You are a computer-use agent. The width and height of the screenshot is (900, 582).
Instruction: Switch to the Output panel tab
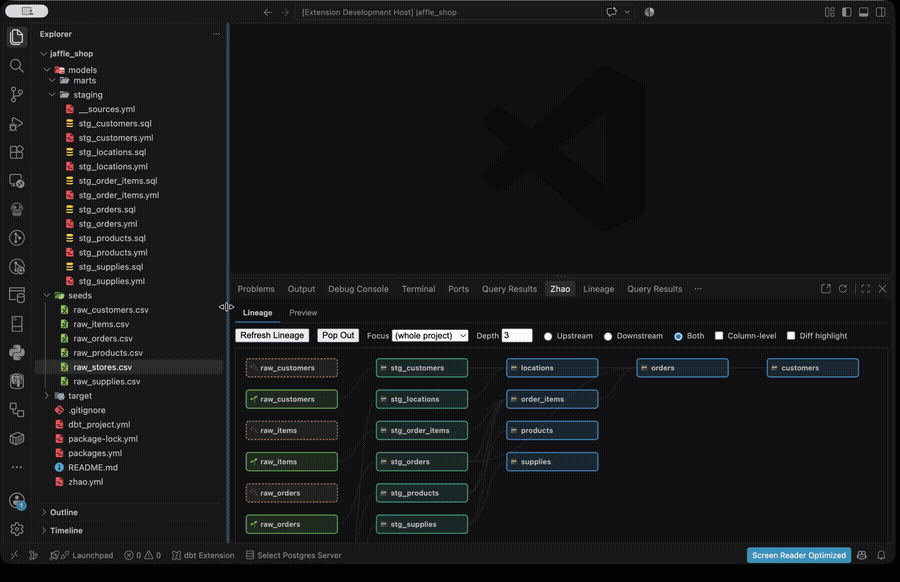pyautogui.click(x=301, y=289)
